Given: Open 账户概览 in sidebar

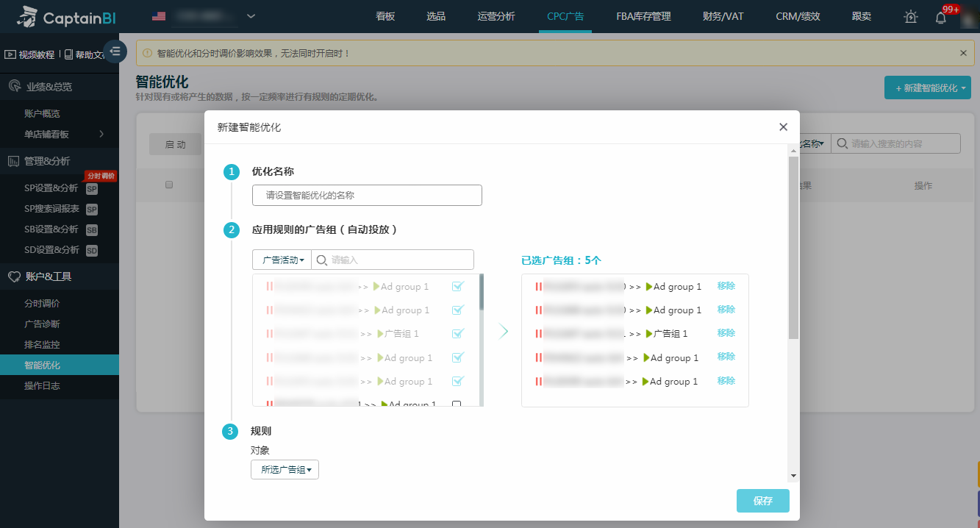Looking at the screenshot, I should point(42,113).
